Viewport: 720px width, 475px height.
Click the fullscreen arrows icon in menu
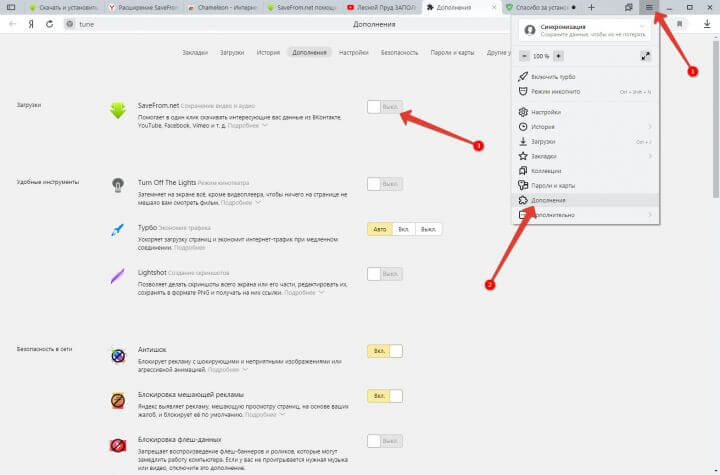[x=645, y=56]
